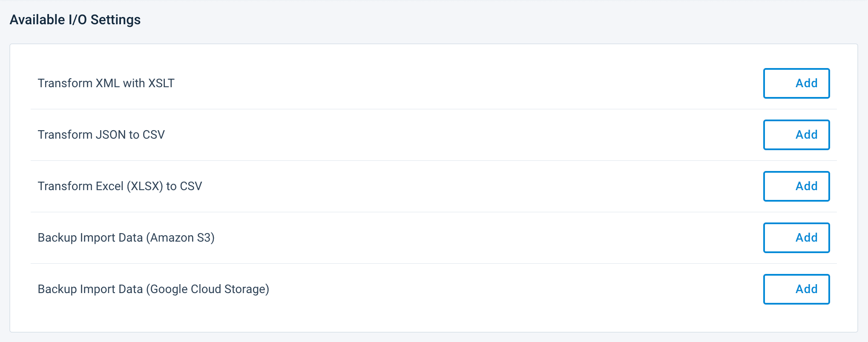Add the Transform JSON to CSV setting
This screenshot has width=868, height=342.
pos(796,135)
